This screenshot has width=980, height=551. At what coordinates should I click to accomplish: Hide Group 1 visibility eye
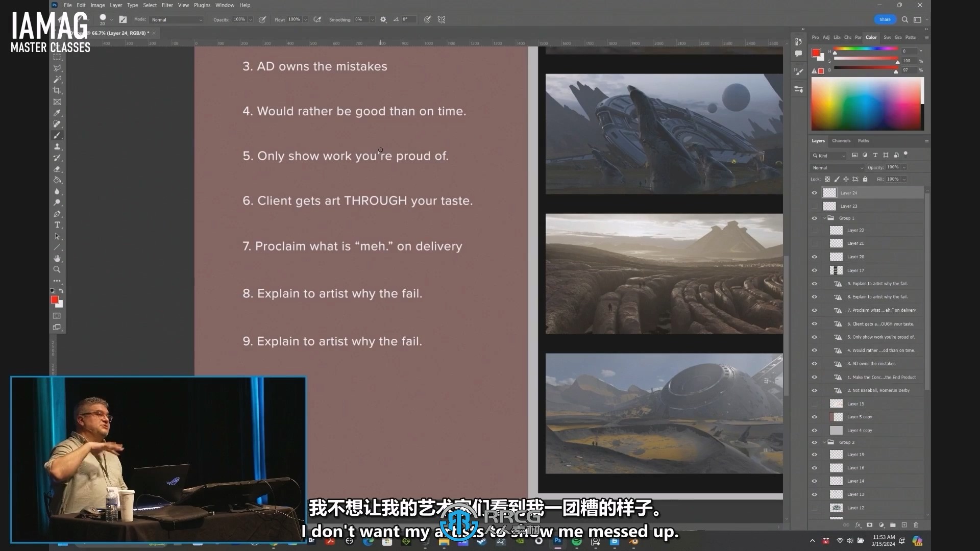coord(814,218)
